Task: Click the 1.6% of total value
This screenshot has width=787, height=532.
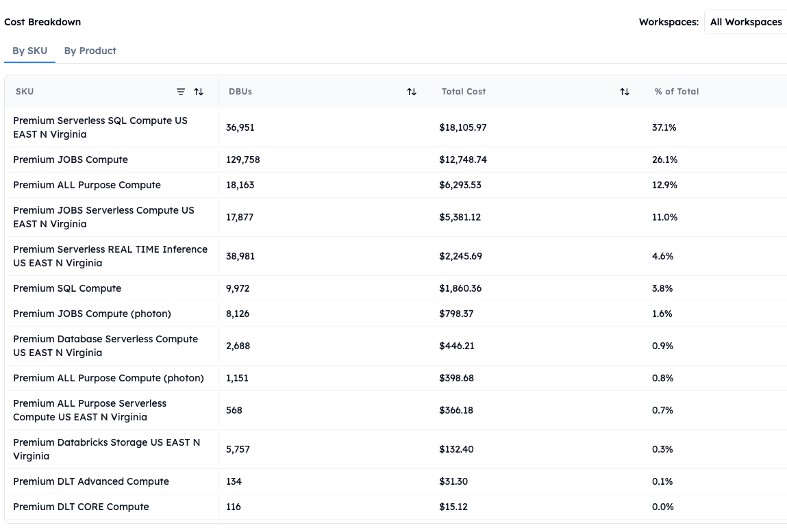Action: 662,314
